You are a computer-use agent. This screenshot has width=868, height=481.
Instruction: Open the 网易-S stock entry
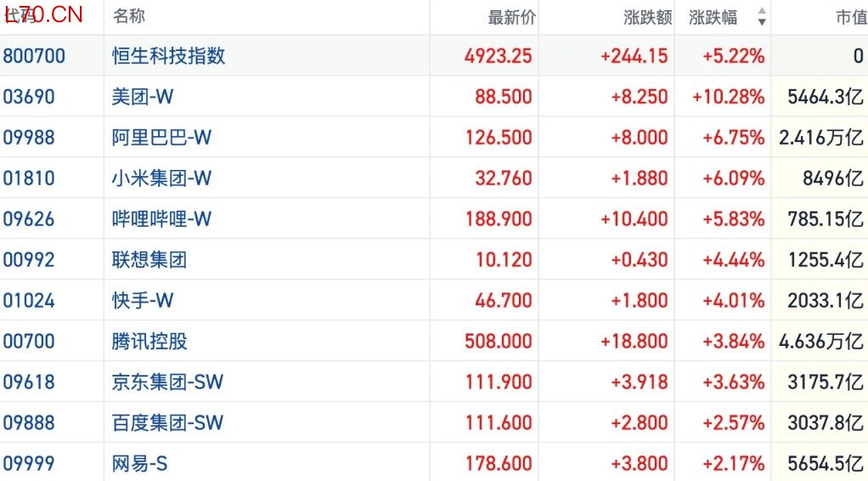[x=139, y=463]
